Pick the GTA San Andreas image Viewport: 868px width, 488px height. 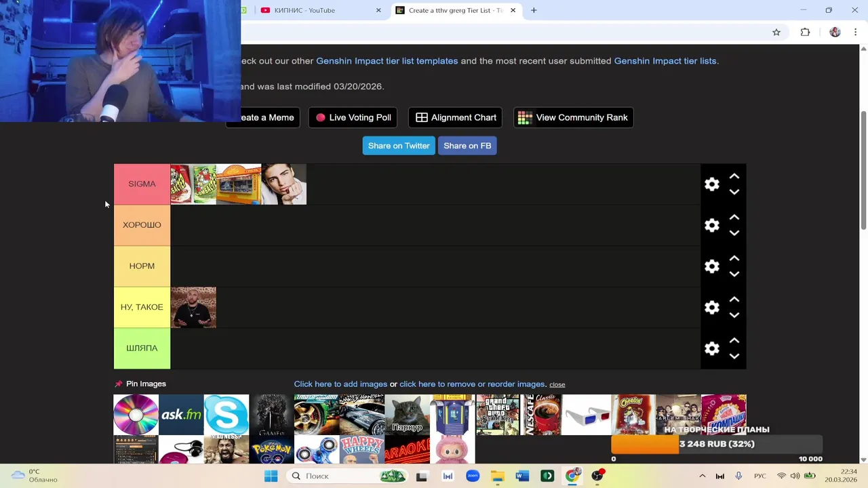498,415
